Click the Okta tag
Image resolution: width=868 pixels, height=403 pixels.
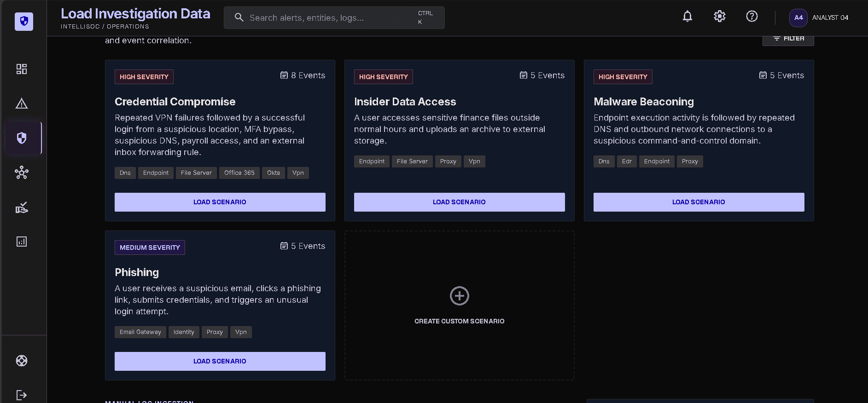click(x=274, y=173)
